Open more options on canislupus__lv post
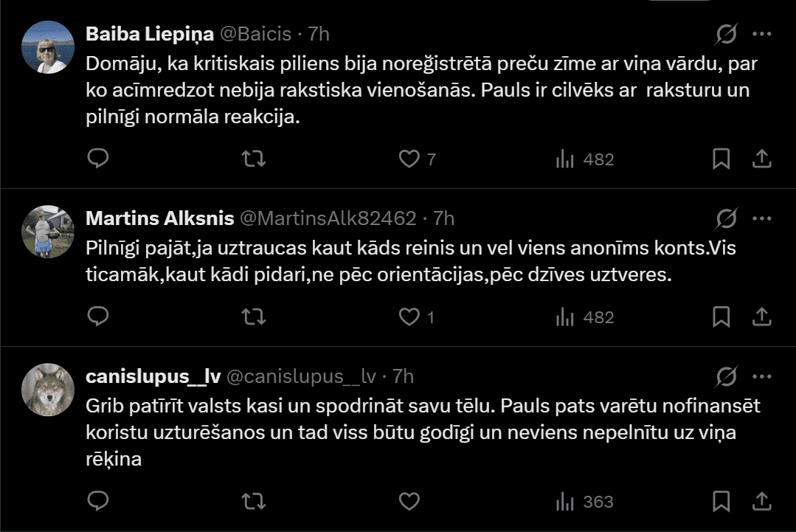Viewport: 796px width, 532px height. (x=761, y=377)
